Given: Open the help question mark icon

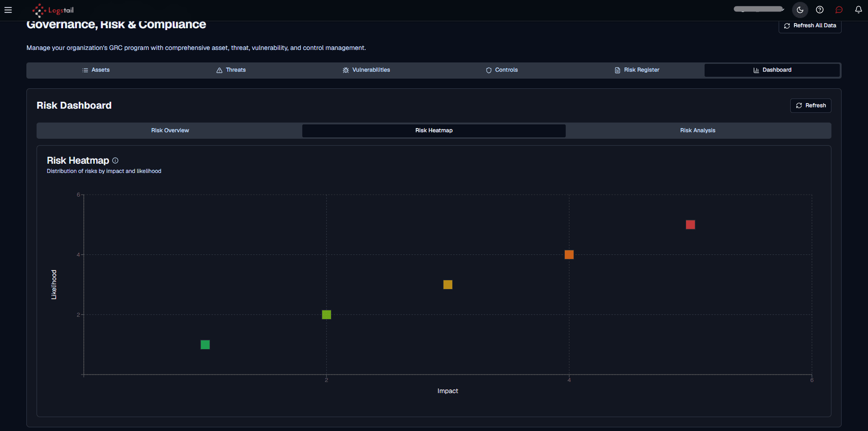Looking at the screenshot, I should [819, 10].
